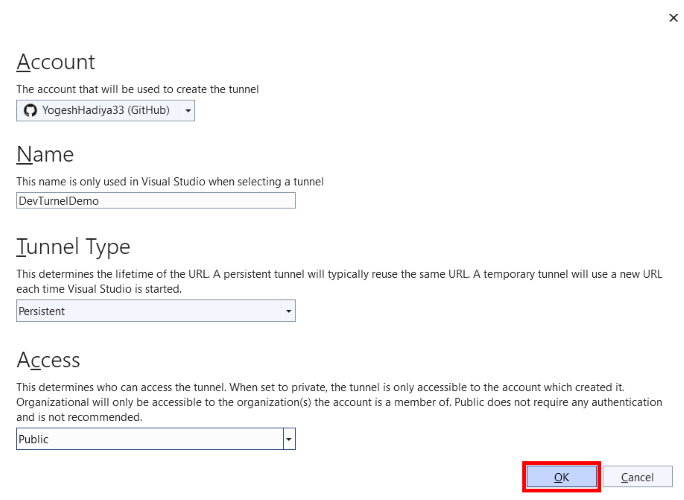Dismiss the dialog using Cancel

[637, 477]
